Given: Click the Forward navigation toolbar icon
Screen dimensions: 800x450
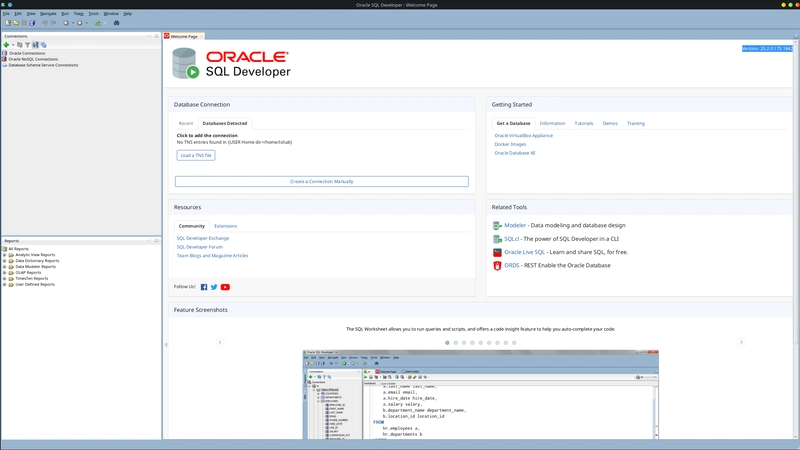Looking at the screenshot, I should [80, 23].
